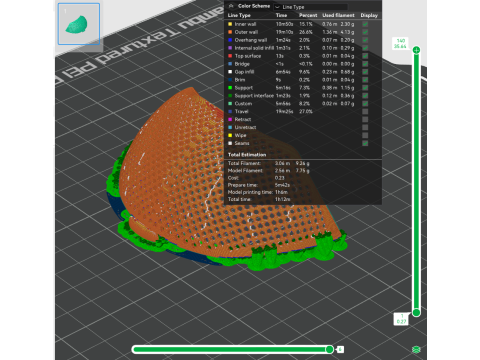Viewport: 480px width, 360px height.
Task: Click the Travel blue color square
Action: coord(230,111)
